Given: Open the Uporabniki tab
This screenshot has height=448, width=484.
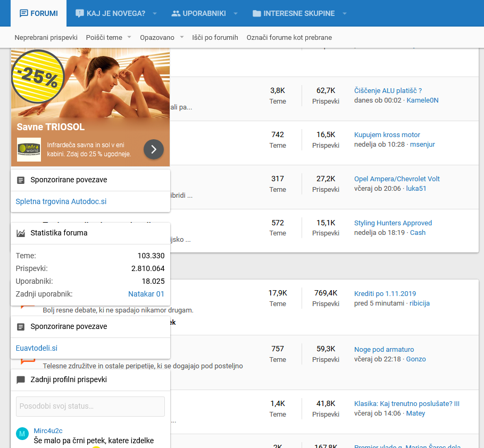Looking at the screenshot, I should (198, 13).
